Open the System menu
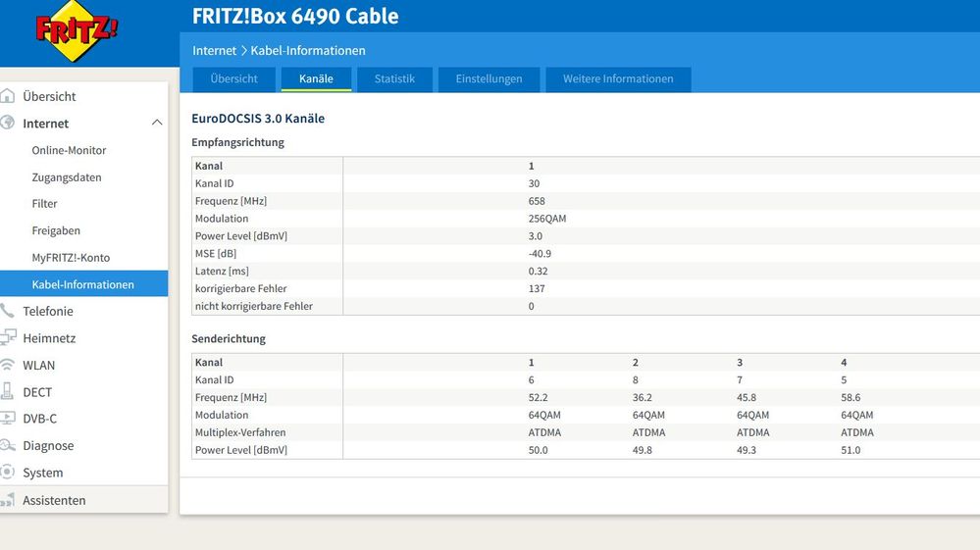Viewport: 980px width, 550px height. pyautogui.click(x=42, y=473)
